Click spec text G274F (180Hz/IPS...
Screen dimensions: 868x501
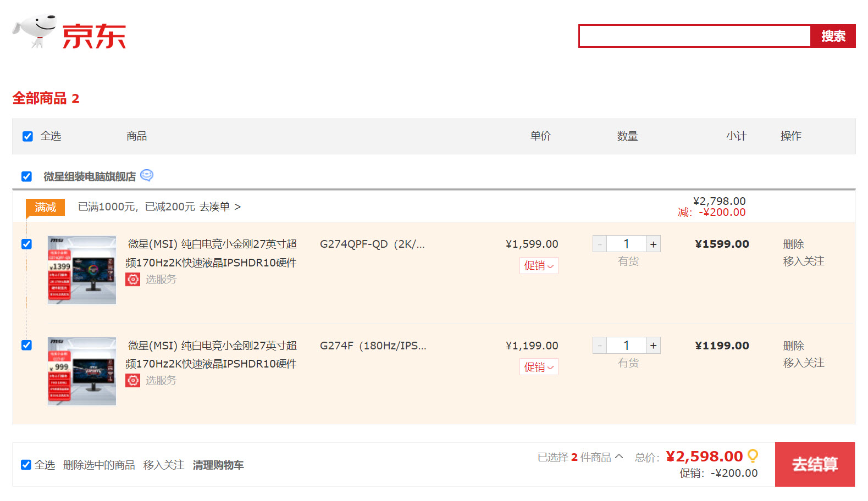tap(373, 346)
